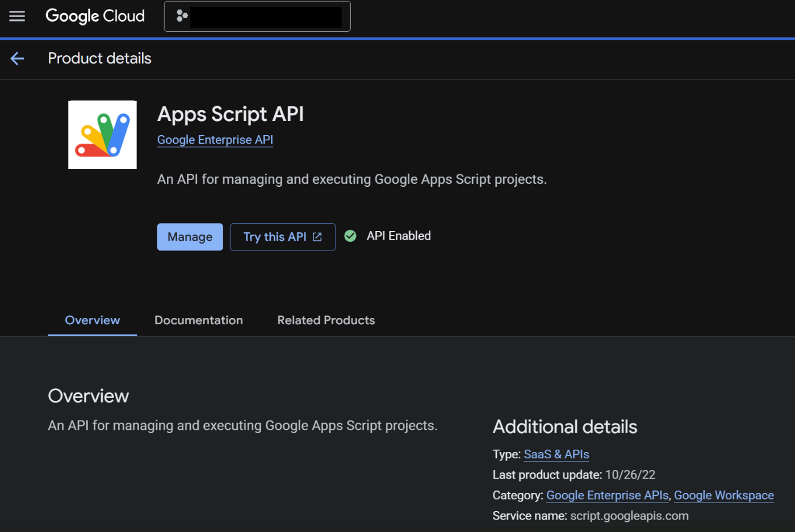This screenshot has height=532, width=795.
Task: Click the project picker dots icon
Action: coord(182,16)
